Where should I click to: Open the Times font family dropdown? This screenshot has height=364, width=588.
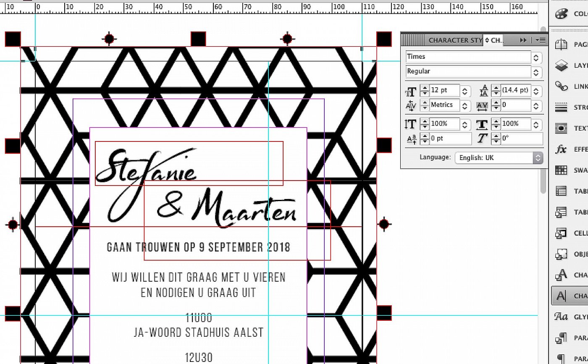(536, 57)
